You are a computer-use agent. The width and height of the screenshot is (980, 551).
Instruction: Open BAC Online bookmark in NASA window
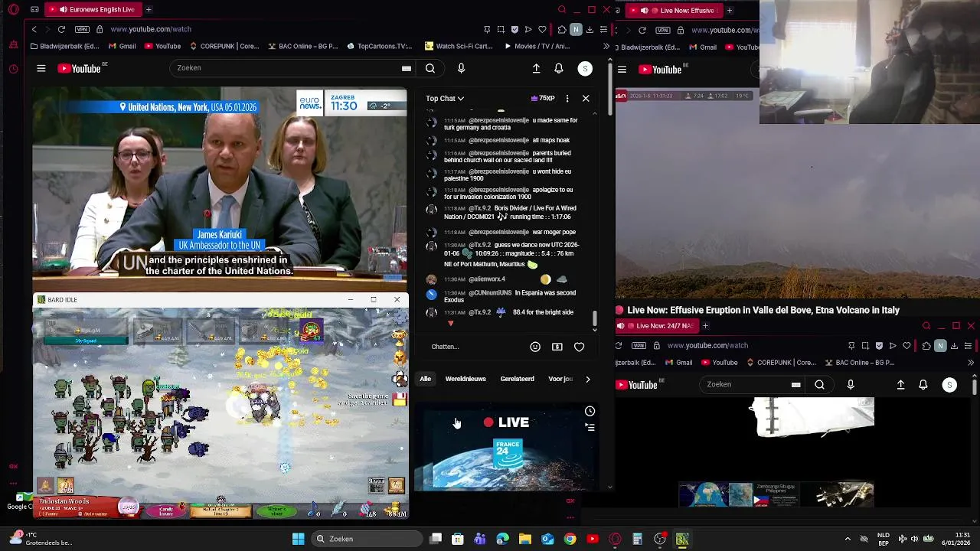point(861,363)
